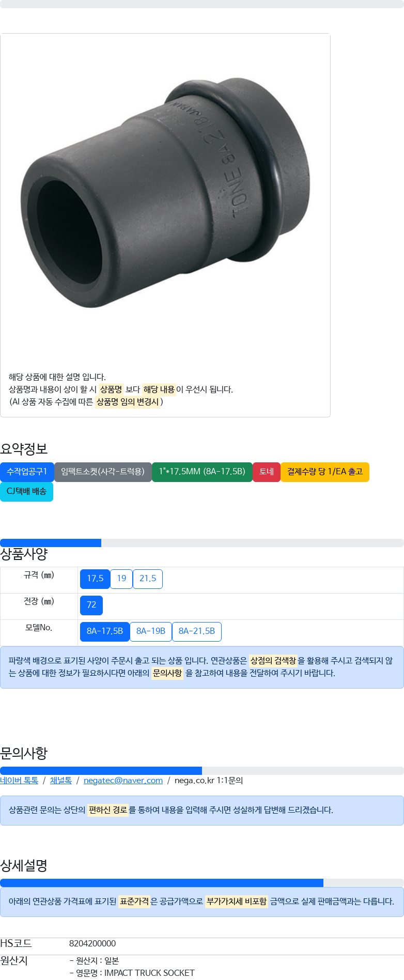Click the 문의사항 progress bar
Viewport: 404px width, 980px height.
click(202, 771)
